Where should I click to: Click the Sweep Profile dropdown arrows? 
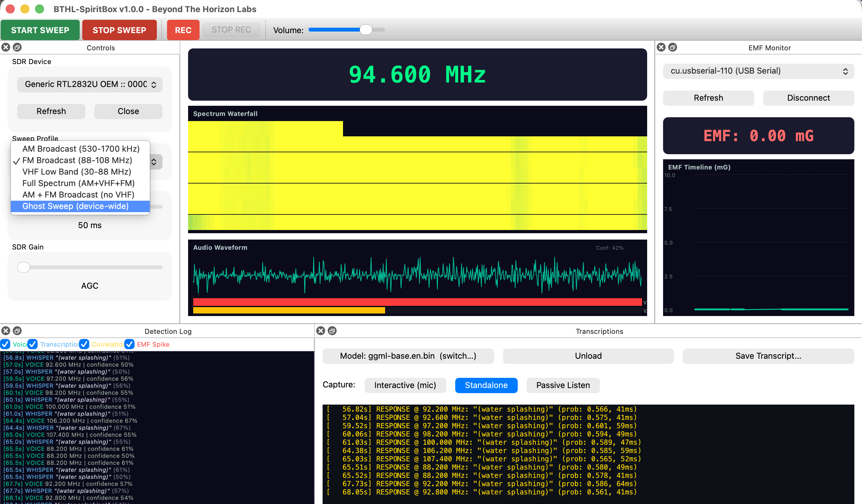pyautogui.click(x=154, y=162)
